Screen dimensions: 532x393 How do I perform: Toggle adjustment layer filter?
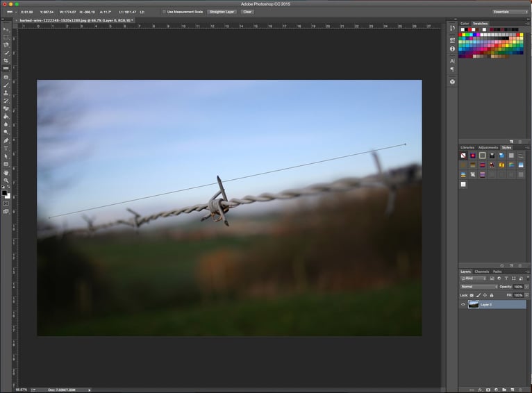click(x=499, y=278)
